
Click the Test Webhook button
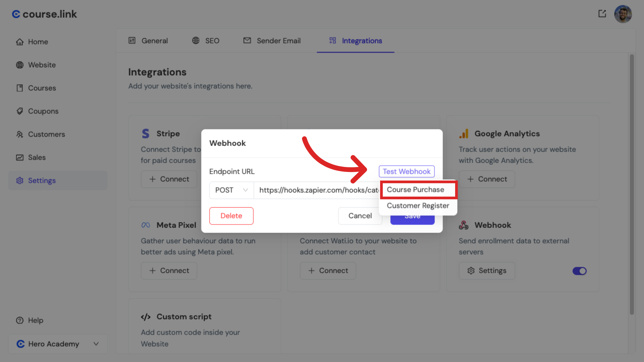coord(406,171)
